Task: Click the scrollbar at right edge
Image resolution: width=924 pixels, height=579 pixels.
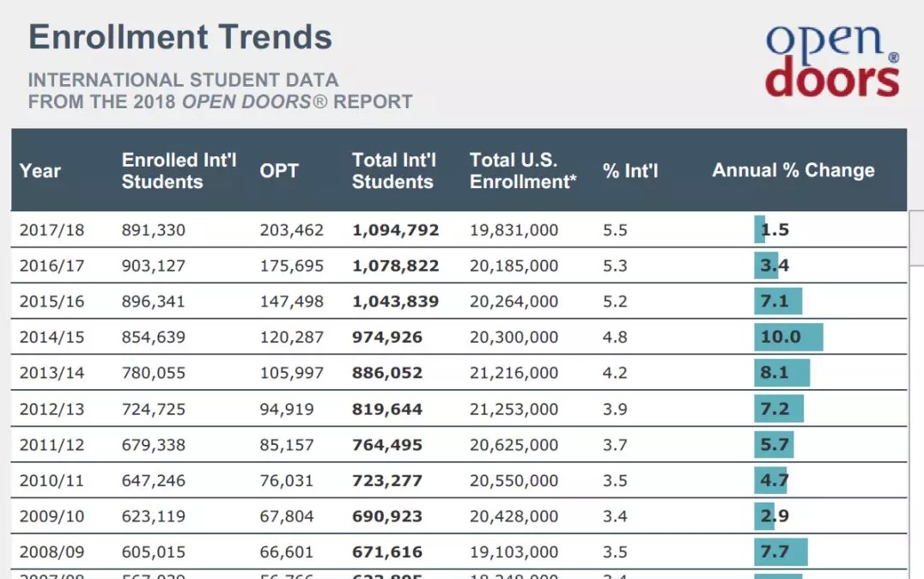Action: click(917, 238)
